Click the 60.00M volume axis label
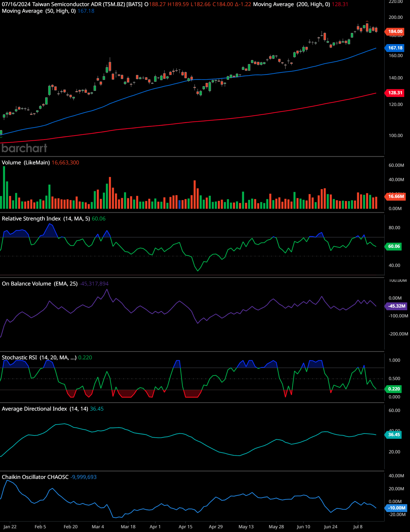The height and width of the screenshot is (532, 410). pyautogui.click(x=396, y=165)
